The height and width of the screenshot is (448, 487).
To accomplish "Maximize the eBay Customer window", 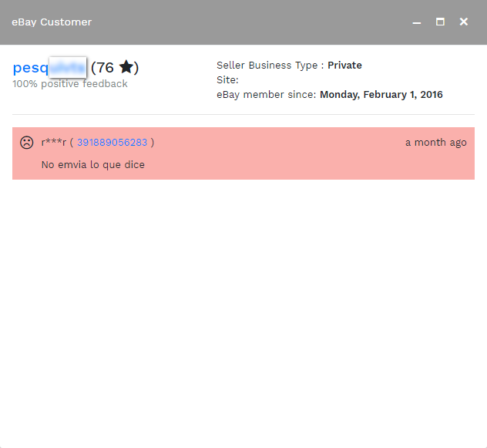I will click(440, 22).
